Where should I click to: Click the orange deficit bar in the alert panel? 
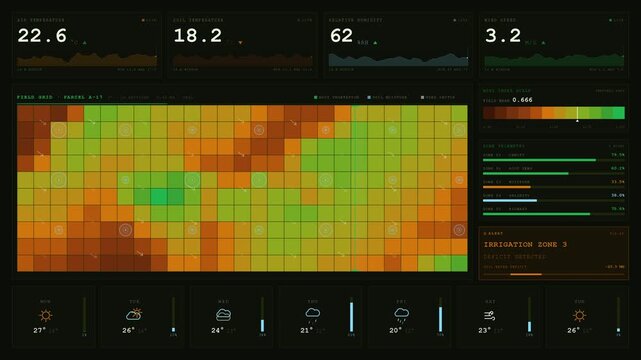coord(526,274)
